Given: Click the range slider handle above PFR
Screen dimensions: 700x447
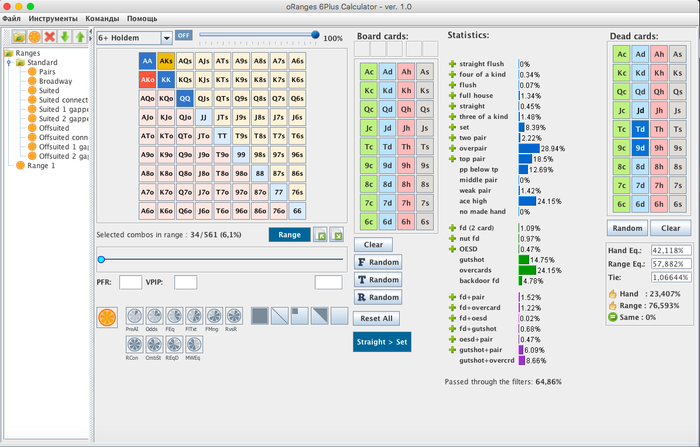Looking at the screenshot, I should (x=101, y=259).
